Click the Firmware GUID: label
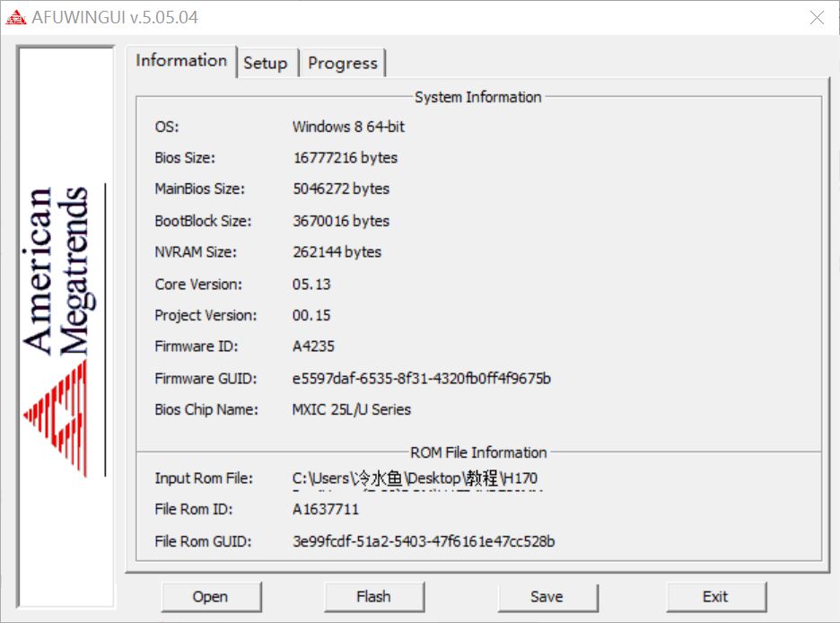This screenshot has height=623, width=840. [x=206, y=379]
